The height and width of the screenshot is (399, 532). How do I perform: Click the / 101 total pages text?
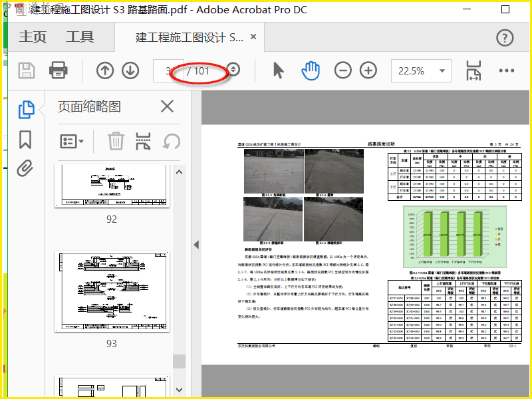click(198, 71)
